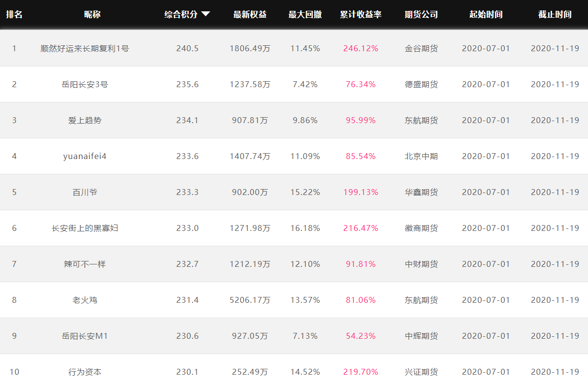Click the 截止时间 column header
Viewport: 588px width, 388px height.
coord(555,14)
